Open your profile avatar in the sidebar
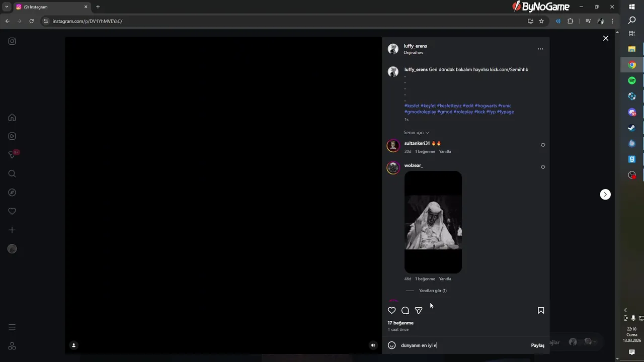 click(12, 249)
